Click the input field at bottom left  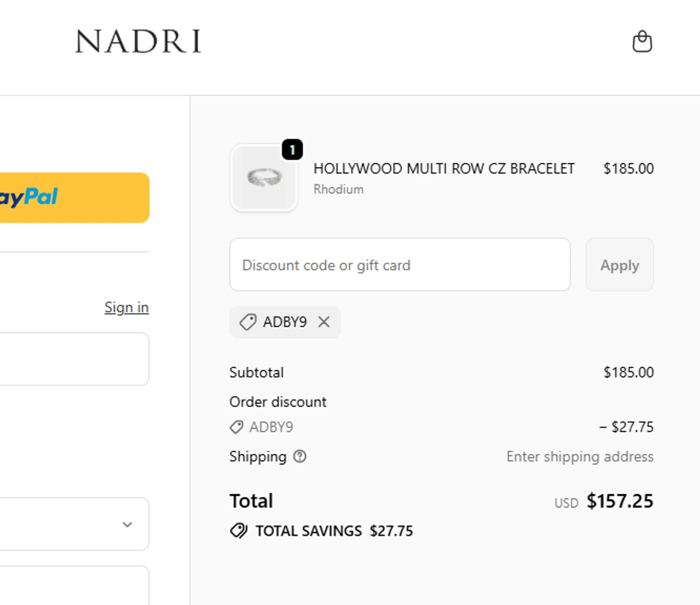[x=75, y=585]
